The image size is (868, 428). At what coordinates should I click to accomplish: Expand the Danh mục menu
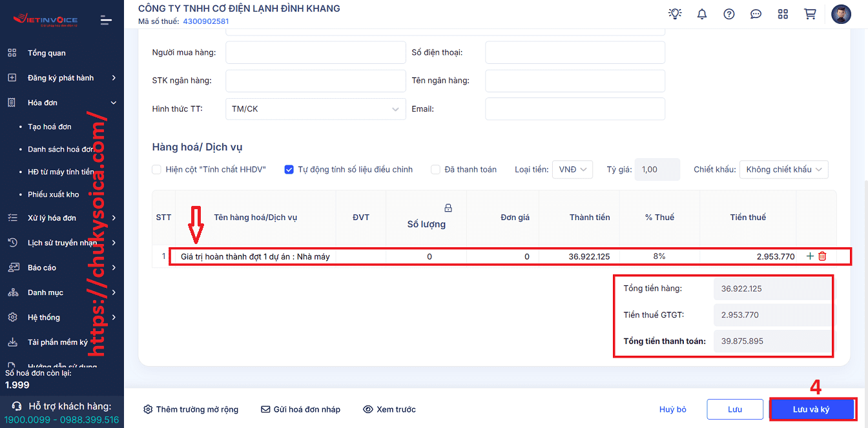tap(114, 292)
